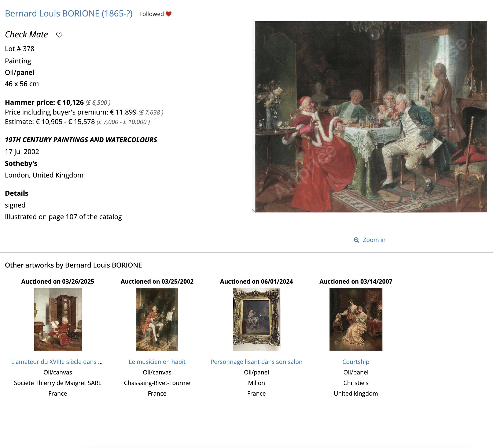
Task: Click the Auctioned on 06/01/2024 label
Action: (256, 281)
